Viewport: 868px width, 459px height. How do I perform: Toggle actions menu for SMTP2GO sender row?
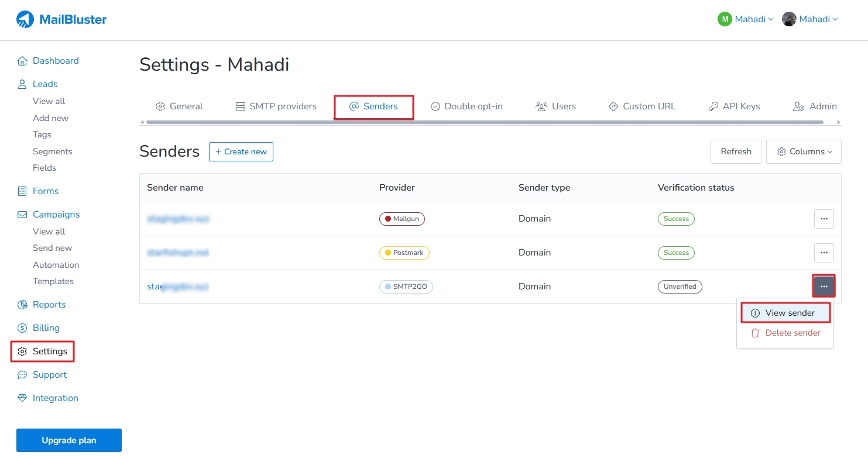click(824, 287)
